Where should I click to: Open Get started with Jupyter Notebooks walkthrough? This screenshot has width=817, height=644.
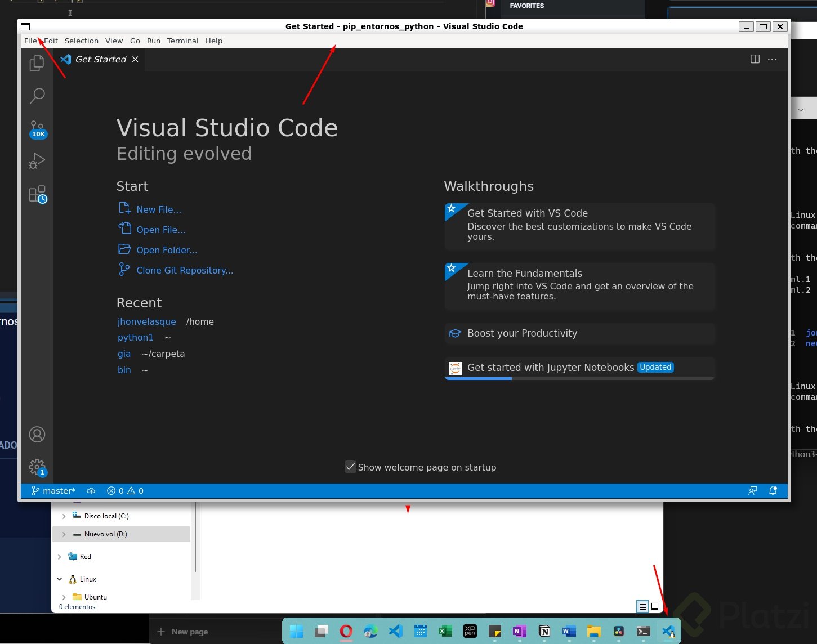pos(579,368)
